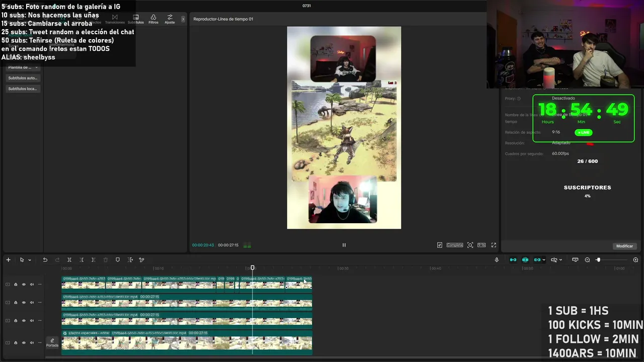Open the Completa zoom dropdown
The image size is (644, 362).
tap(455, 245)
